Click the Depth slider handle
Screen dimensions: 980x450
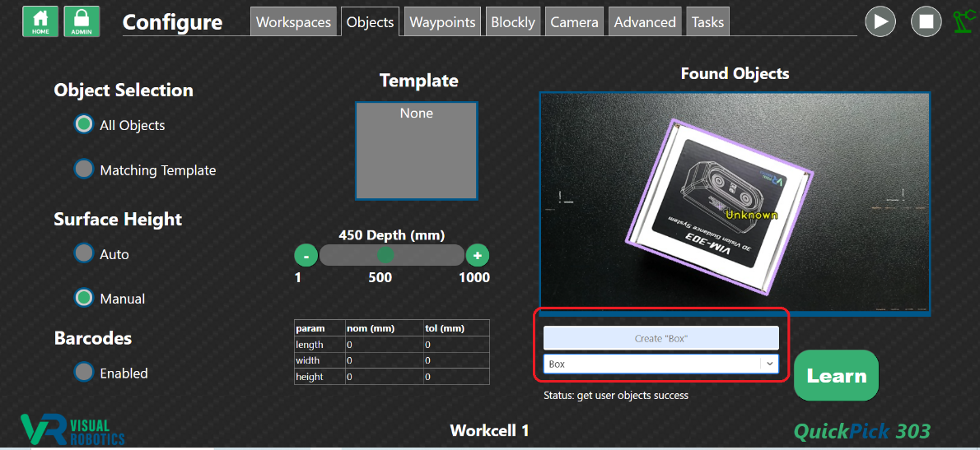click(385, 255)
